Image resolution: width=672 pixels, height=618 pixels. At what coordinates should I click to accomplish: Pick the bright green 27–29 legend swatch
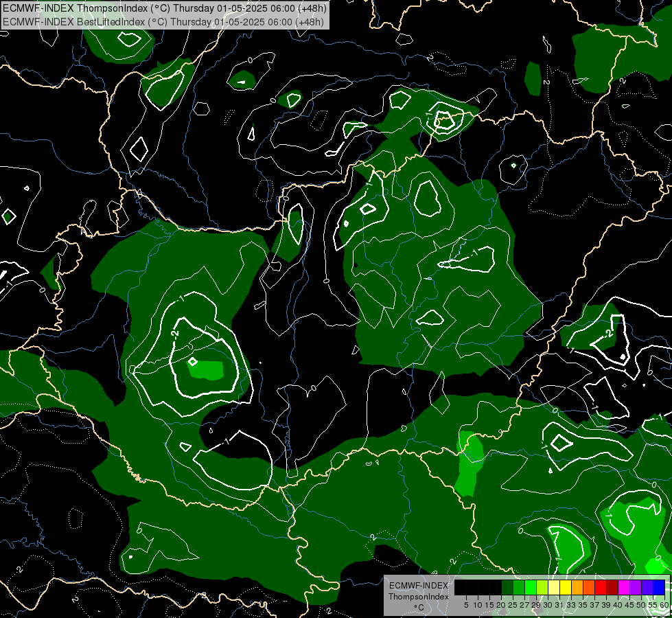(x=531, y=587)
